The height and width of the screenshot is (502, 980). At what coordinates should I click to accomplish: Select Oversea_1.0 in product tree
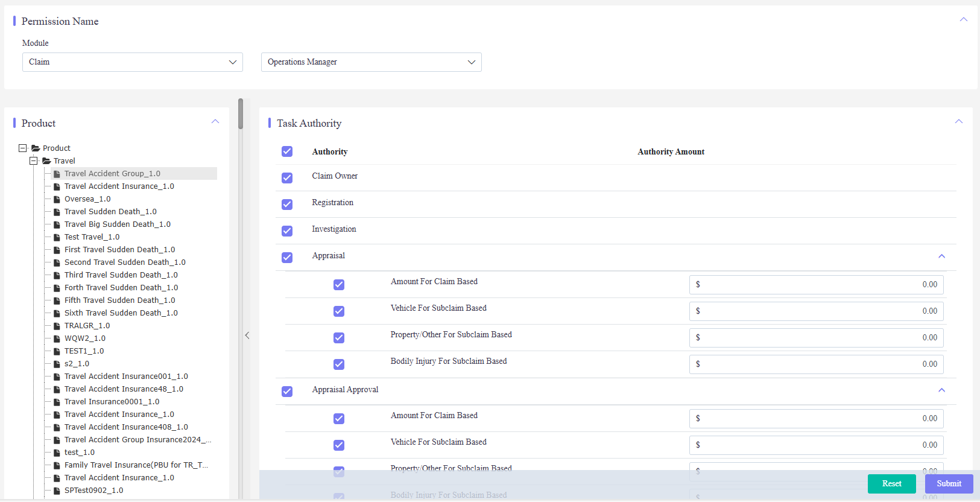click(87, 199)
